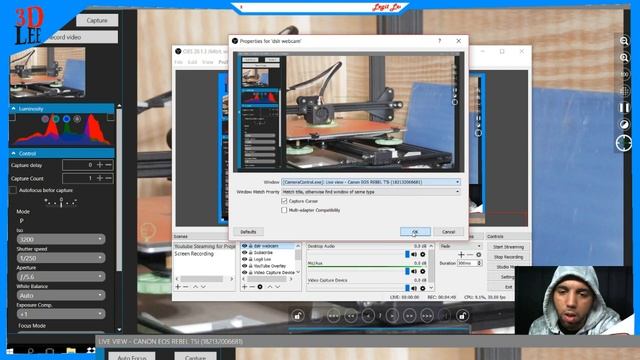
Task: Click Video Capture Device volume slider handle
Action: click(407, 288)
